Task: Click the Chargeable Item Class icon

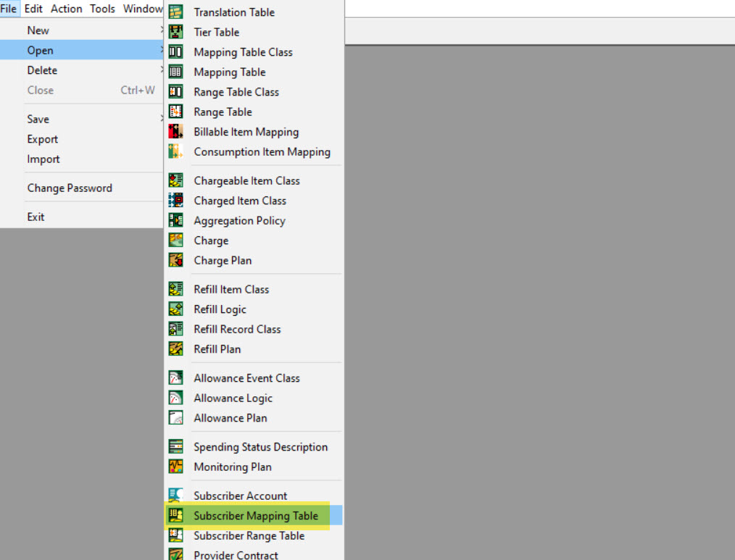Action: (175, 180)
